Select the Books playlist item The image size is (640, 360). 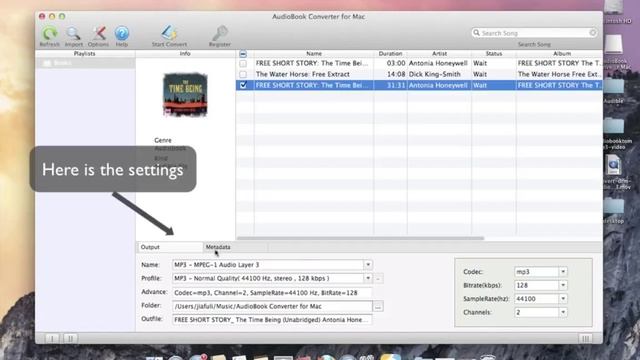85,63
